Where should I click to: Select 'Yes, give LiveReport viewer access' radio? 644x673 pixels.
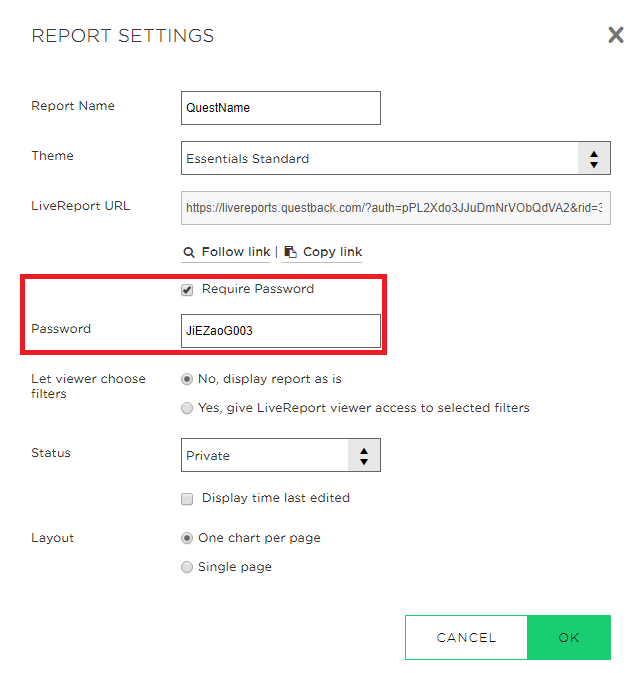click(x=187, y=408)
